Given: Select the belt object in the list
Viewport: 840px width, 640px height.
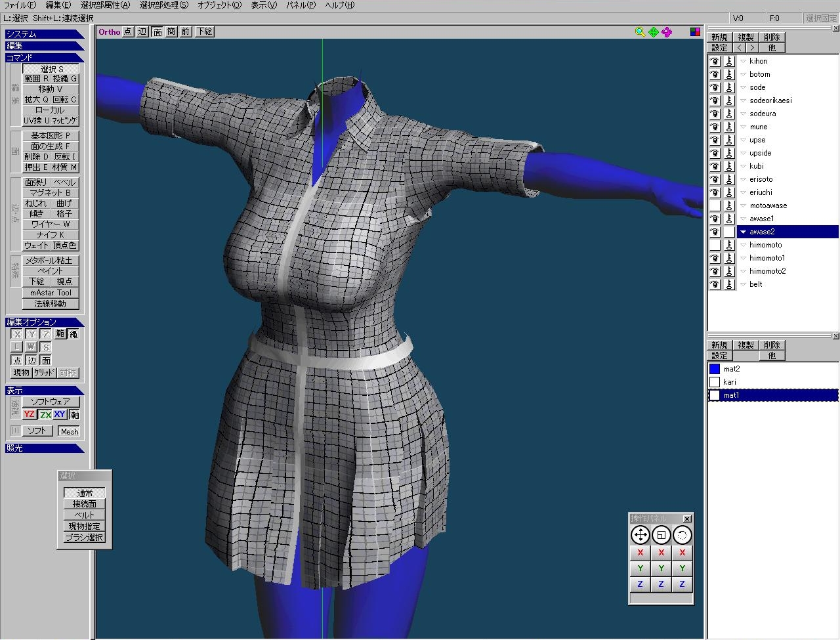Looking at the screenshot, I should coord(756,284).
